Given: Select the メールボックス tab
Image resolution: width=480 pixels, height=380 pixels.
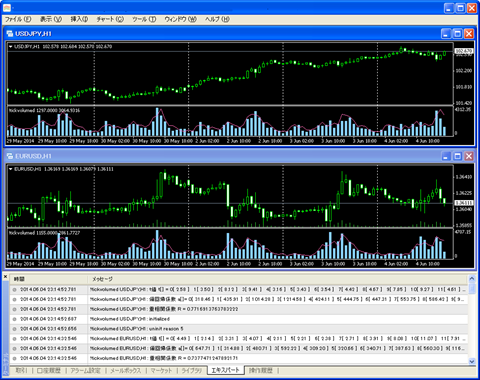Looking at the screenshot, I should (126, 370).
